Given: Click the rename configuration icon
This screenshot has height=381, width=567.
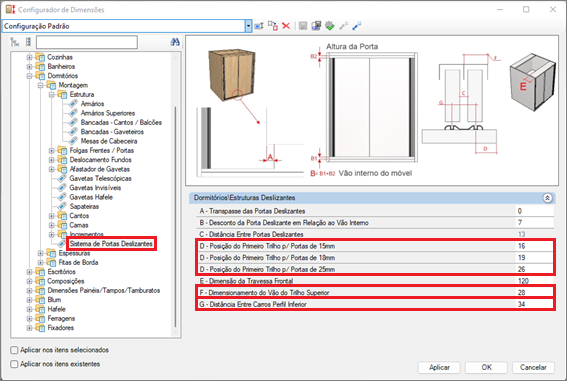Looking at the screenshot, I should click(x=259, y=26).
